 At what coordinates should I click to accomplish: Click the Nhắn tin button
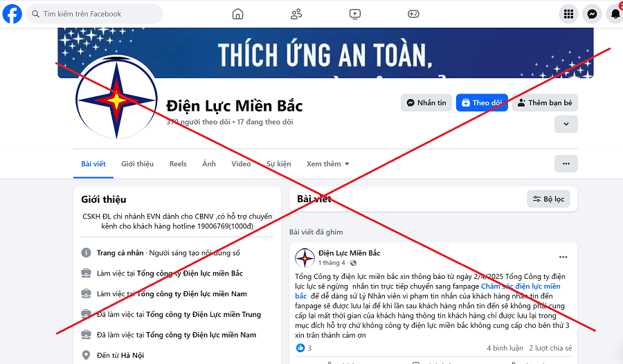pos(426,103)
